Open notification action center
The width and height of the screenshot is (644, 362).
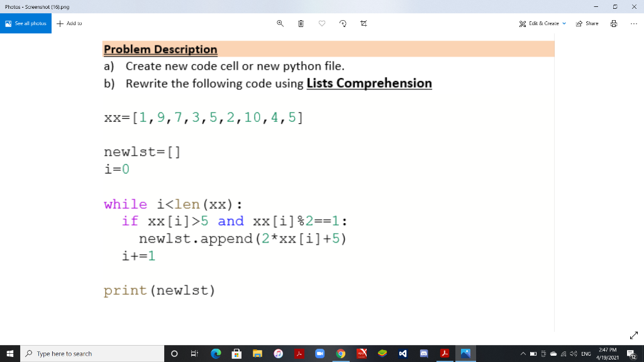pyautogui.click(x=631, y=353)
